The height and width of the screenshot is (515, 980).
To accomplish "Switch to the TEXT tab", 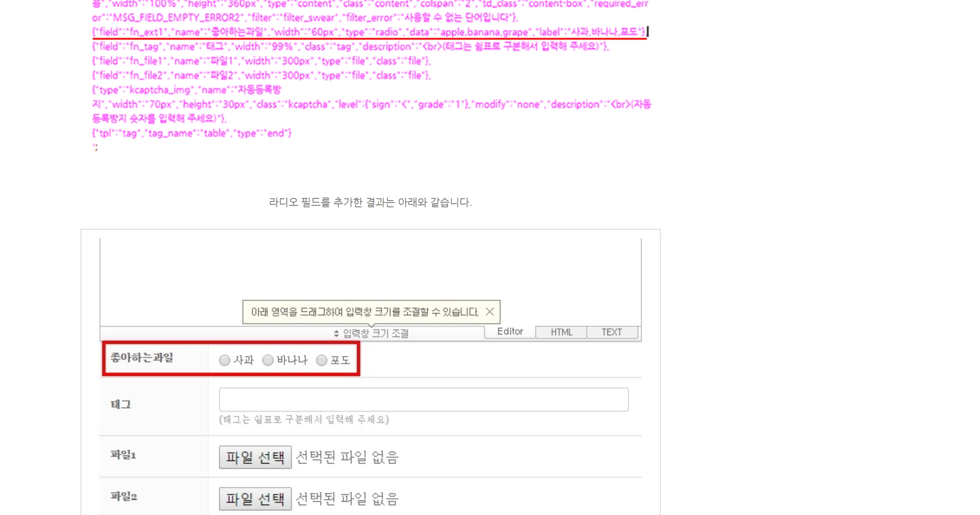I will [x=610, y=331].
